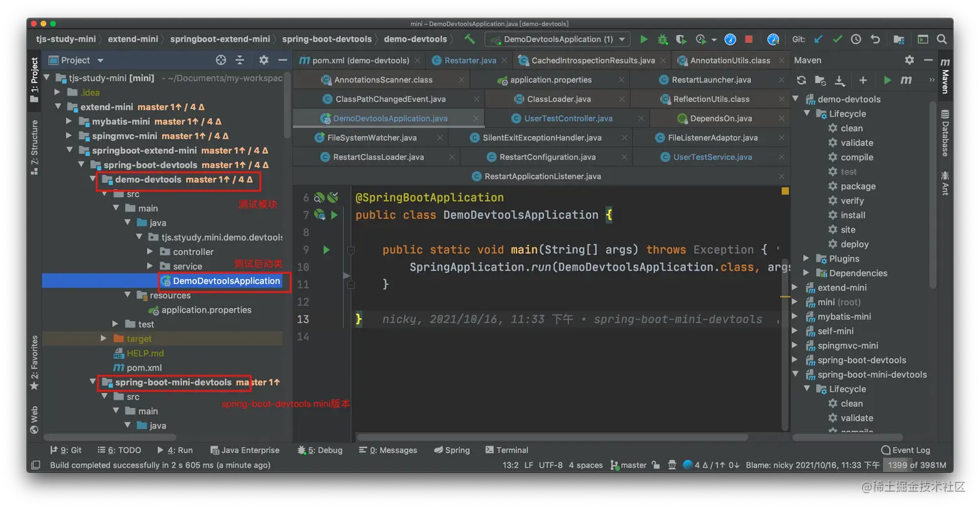The width and height of the screenshot is (980, 508).
Task: Open Project panel settings gear
Action: [x=264, y=60]
